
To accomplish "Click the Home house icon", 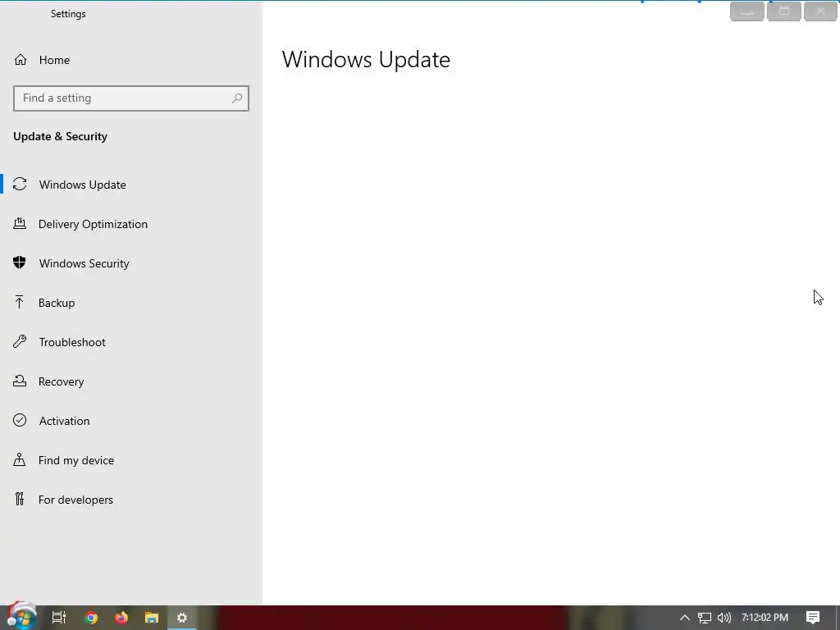I will click(21, 60).
